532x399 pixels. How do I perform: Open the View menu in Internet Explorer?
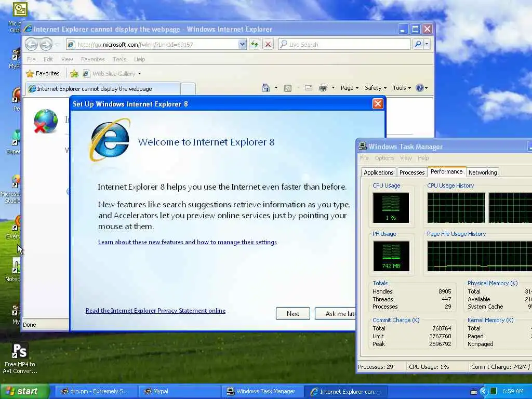[67, 59]
